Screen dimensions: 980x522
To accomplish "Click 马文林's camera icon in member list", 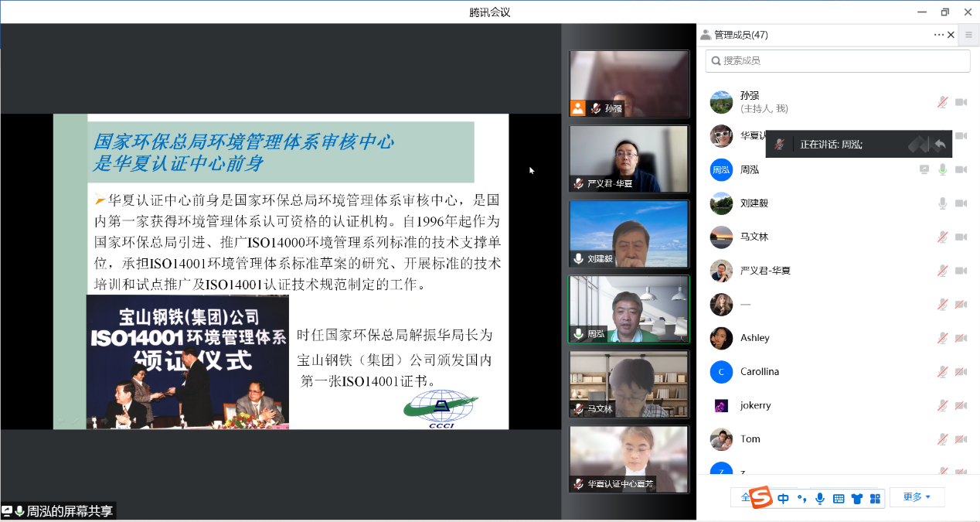I will pyautogui.click(x=961, y=237).
